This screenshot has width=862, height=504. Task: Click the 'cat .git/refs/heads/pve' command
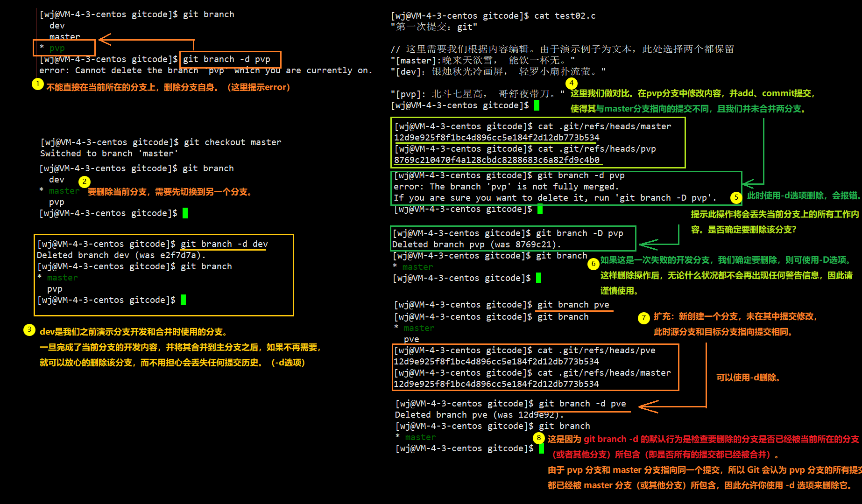pos(596,350)
